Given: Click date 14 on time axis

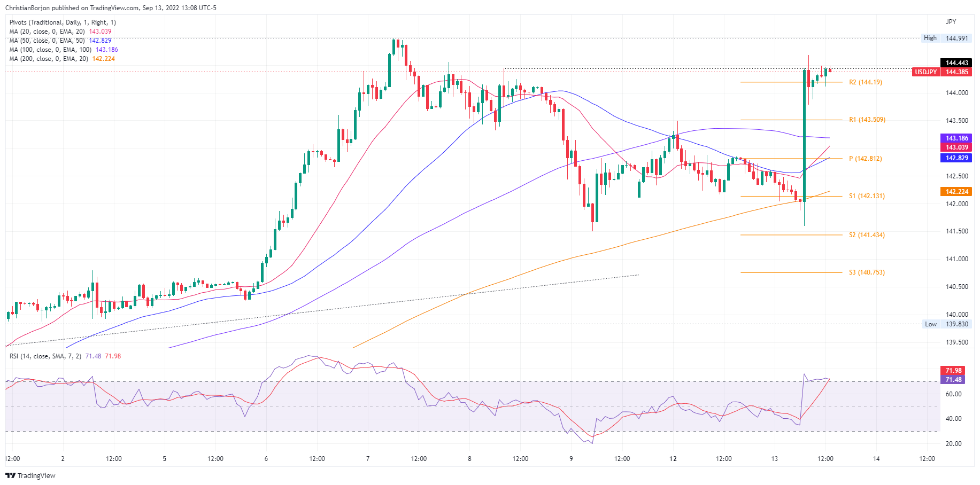Looking at the screenshot, I should [876, 459].
